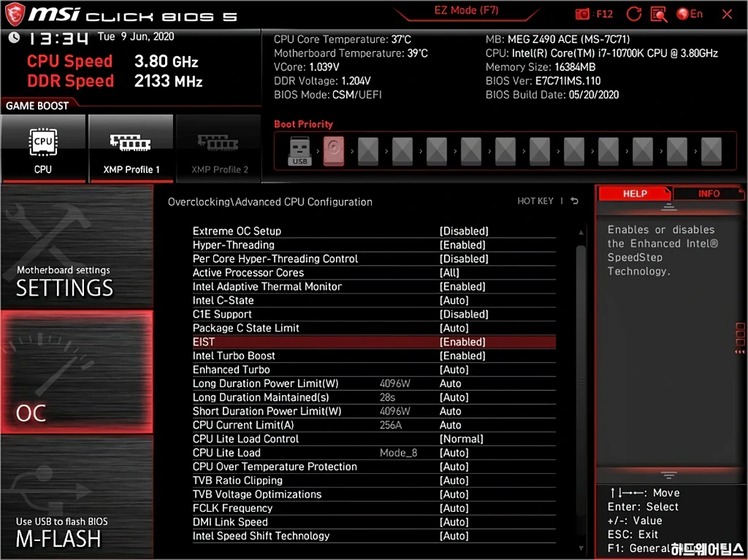748x560 pixels.
Task: Change Active Processor Cores [All] value
Action: coord(449,273)
